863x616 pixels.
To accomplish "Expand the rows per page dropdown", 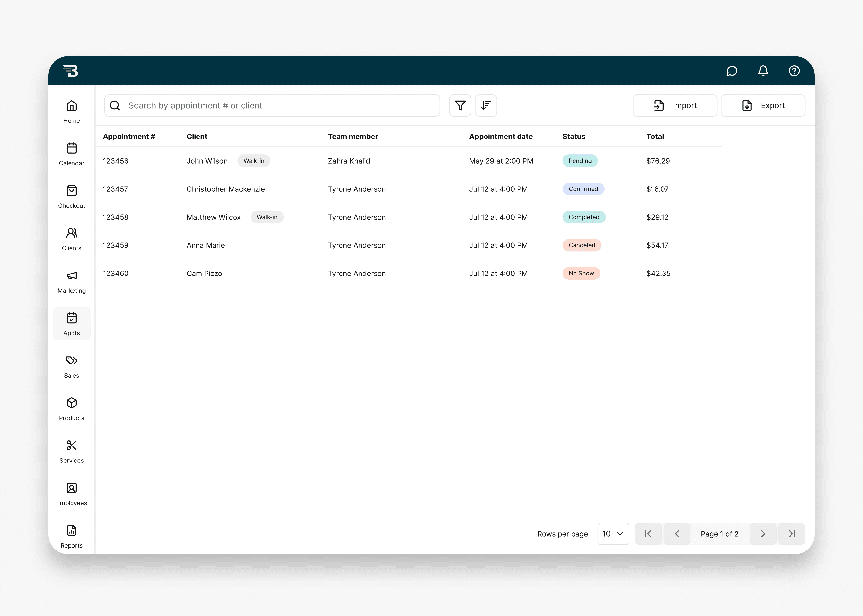I will coord(613,534).
